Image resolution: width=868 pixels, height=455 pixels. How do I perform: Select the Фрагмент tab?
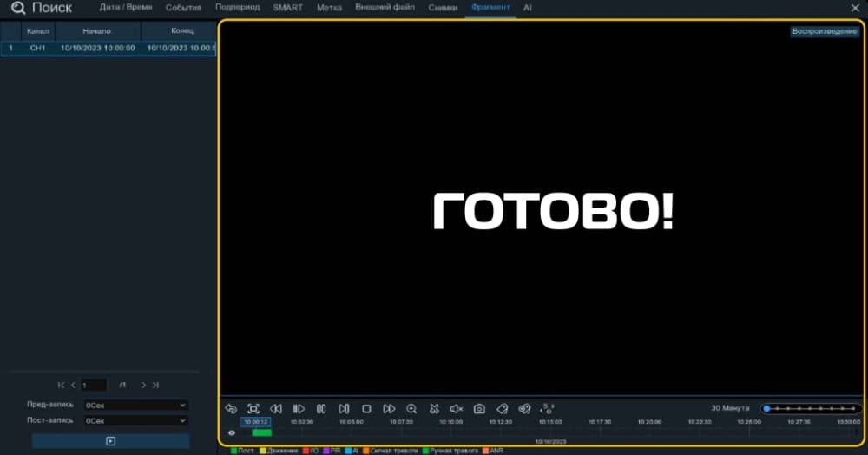[x=490, y=8]
